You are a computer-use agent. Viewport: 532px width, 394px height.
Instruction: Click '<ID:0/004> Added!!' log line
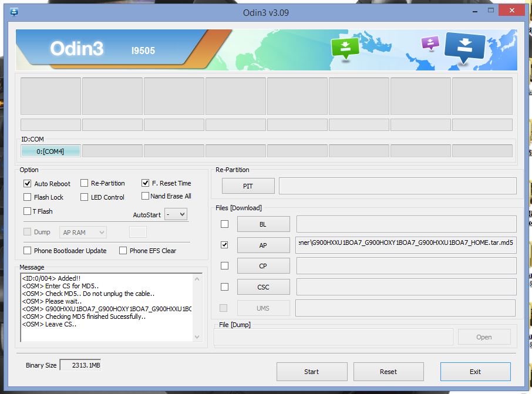pos(51,278)
